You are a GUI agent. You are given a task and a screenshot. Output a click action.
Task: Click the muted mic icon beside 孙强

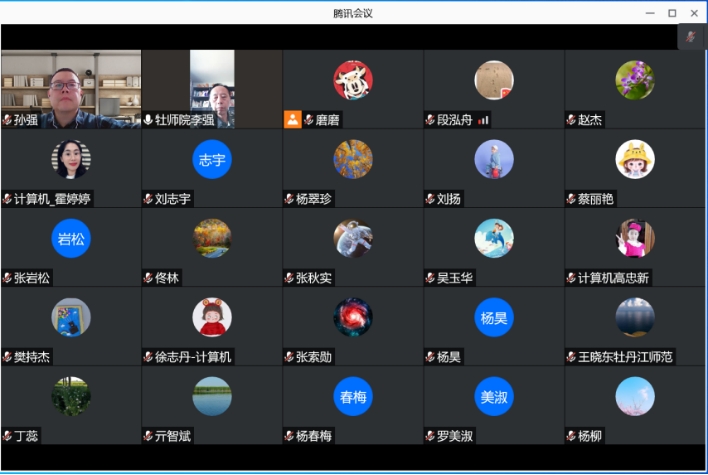click(7, 120)
